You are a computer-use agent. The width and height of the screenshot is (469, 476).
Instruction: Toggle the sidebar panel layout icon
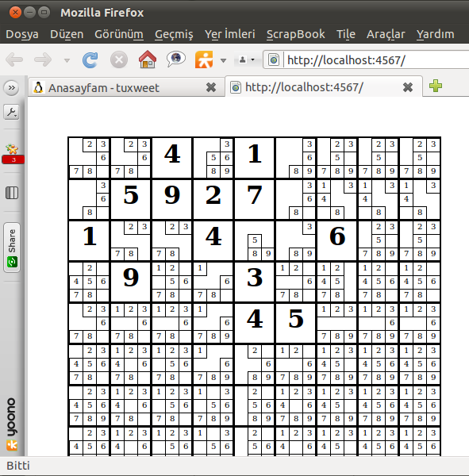(x=12, y=193)
